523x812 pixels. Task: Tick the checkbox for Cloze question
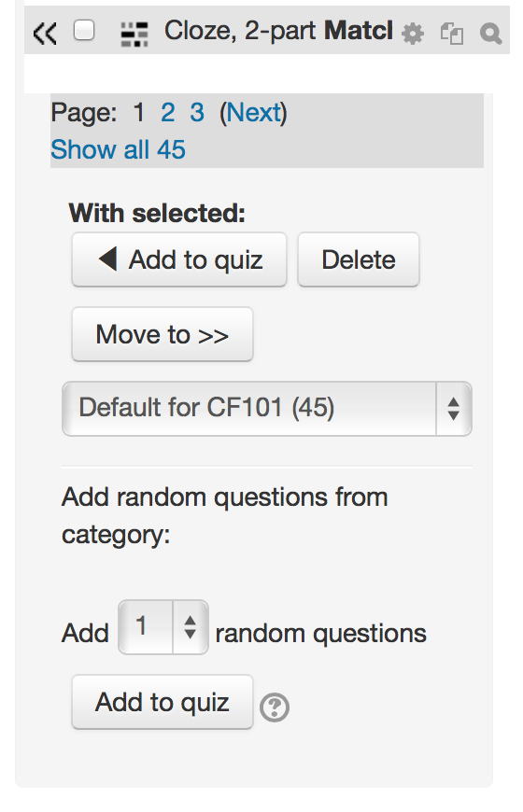click(x=84, y=31)
